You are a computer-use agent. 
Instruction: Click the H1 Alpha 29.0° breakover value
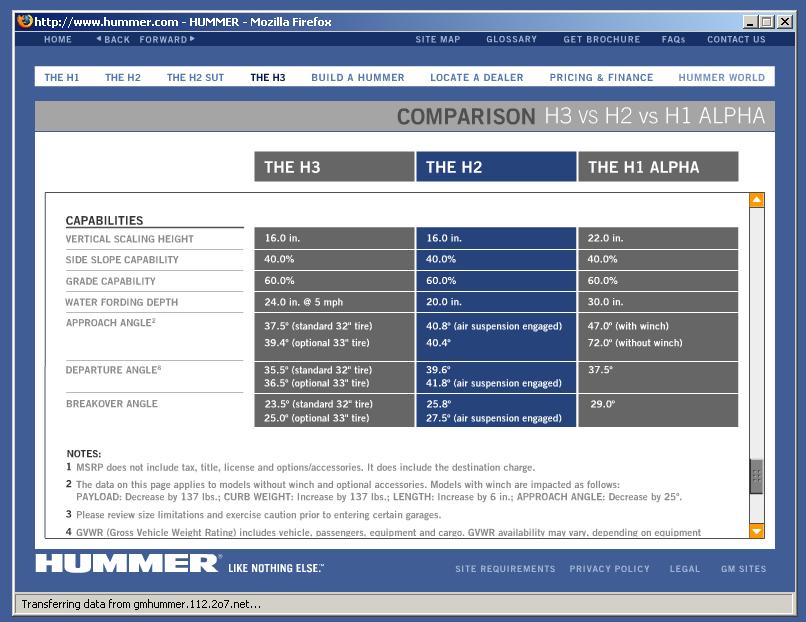[602, 404]
